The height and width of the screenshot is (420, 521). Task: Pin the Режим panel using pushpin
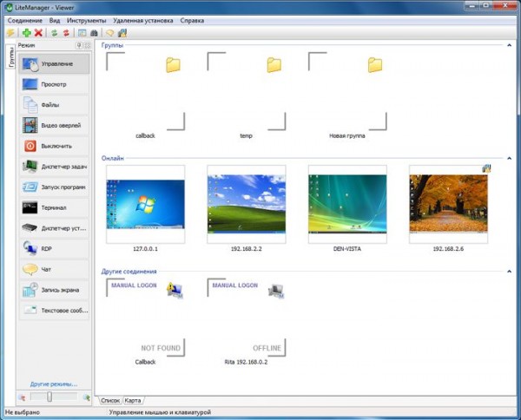[x=79, y=44]
